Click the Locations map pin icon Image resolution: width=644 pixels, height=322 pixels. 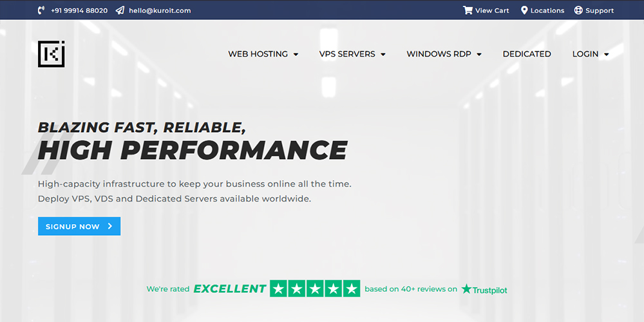coord(524,10)
